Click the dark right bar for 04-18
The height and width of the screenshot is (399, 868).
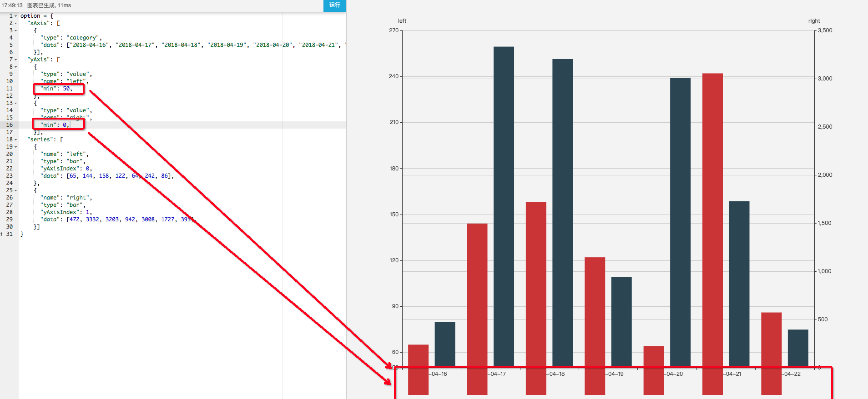pyautogui.click(x=563, y=212)
